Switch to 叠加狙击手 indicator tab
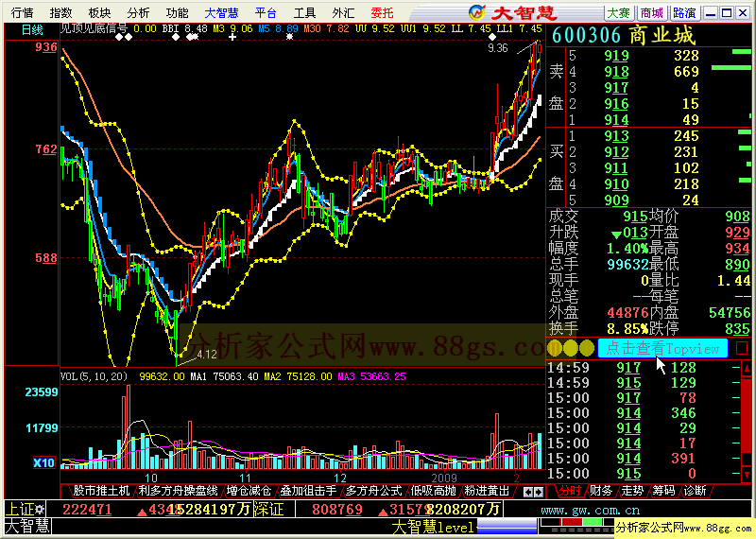This screenshot has height=539, width=756. (308, 491)
